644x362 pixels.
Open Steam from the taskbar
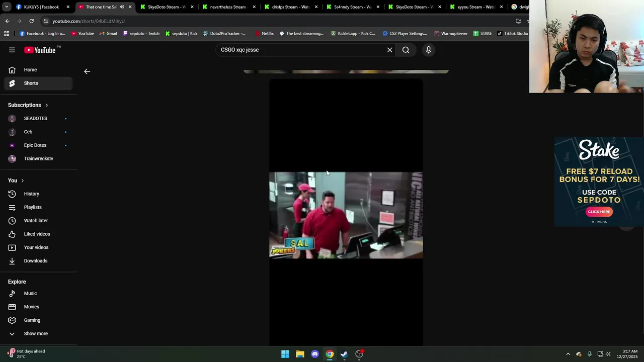[x=344, y=354]
